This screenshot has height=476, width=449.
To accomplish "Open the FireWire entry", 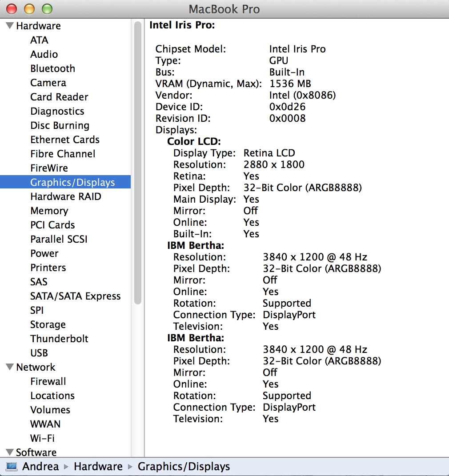I will click(49, 168).
